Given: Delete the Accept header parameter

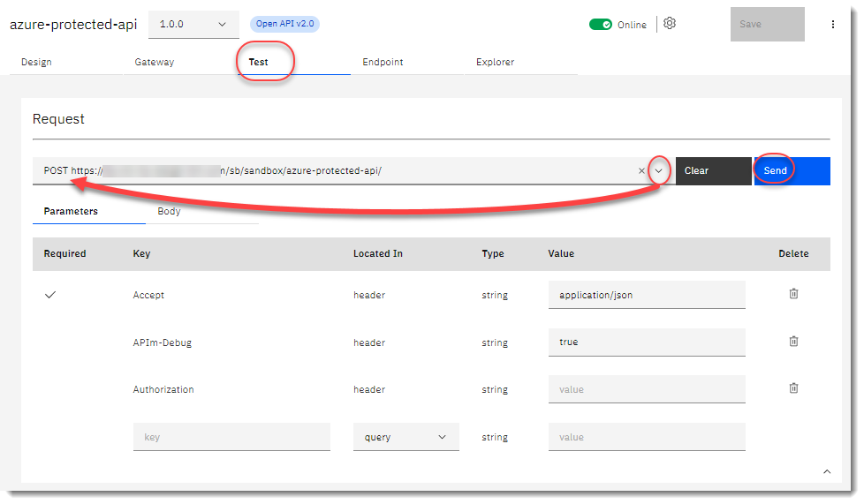Looking at the screenshot, I should (x=793, y=294).
